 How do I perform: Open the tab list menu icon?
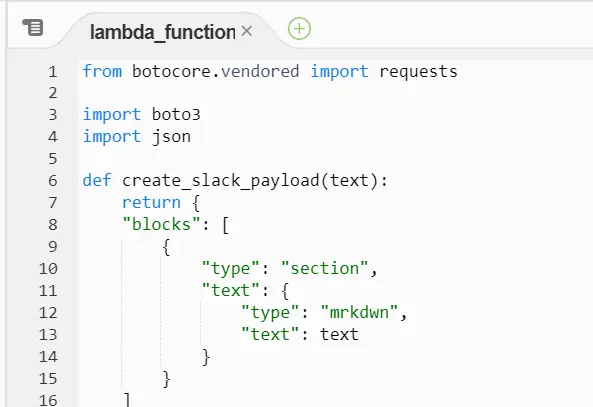33,28
